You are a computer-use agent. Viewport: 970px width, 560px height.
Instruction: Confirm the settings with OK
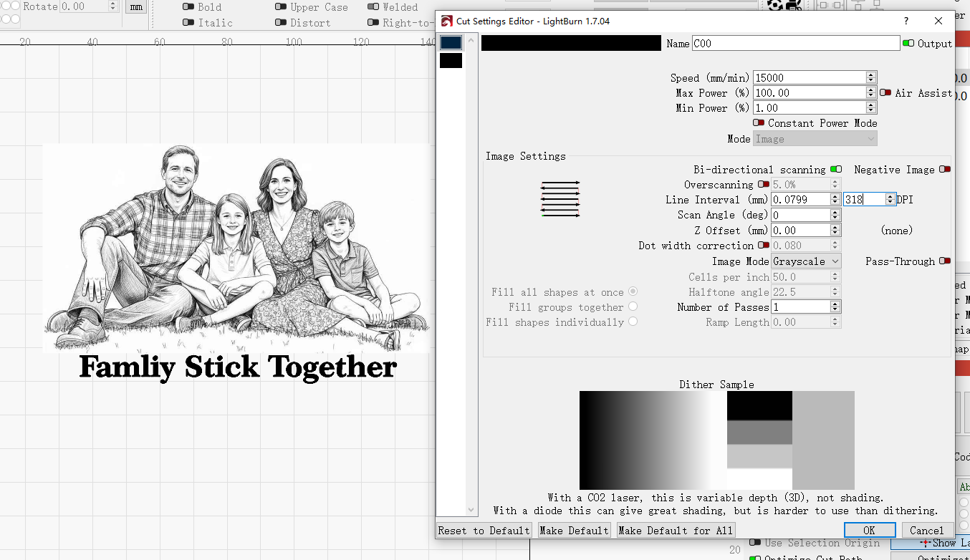click(870, 531)
